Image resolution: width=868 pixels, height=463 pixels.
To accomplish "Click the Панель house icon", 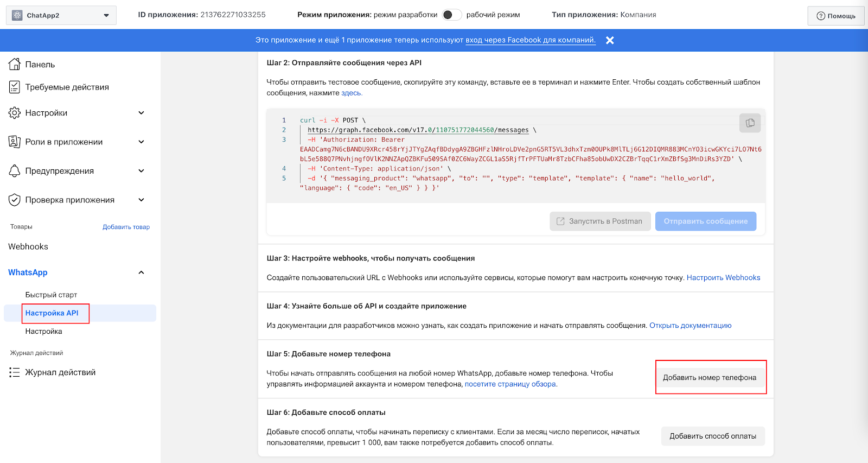I will point(15,64).
